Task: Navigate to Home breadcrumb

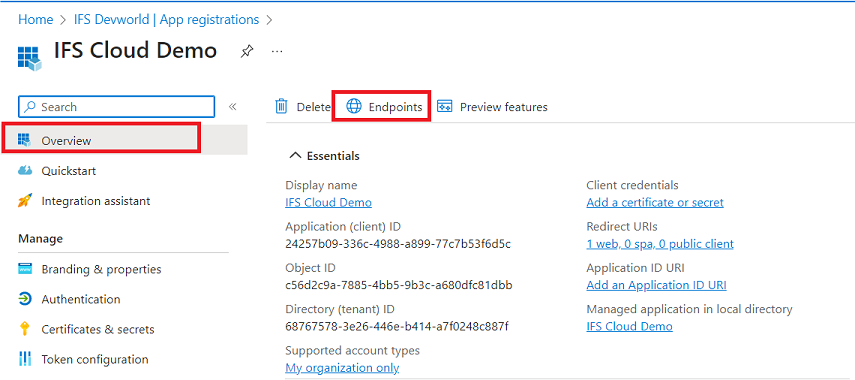Action: (35, 20)
